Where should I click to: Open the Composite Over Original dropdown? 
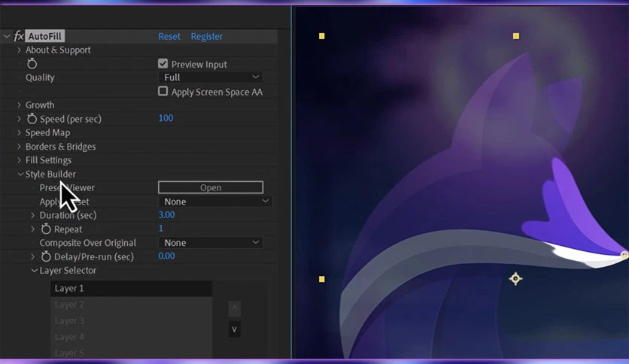(211, 243)
